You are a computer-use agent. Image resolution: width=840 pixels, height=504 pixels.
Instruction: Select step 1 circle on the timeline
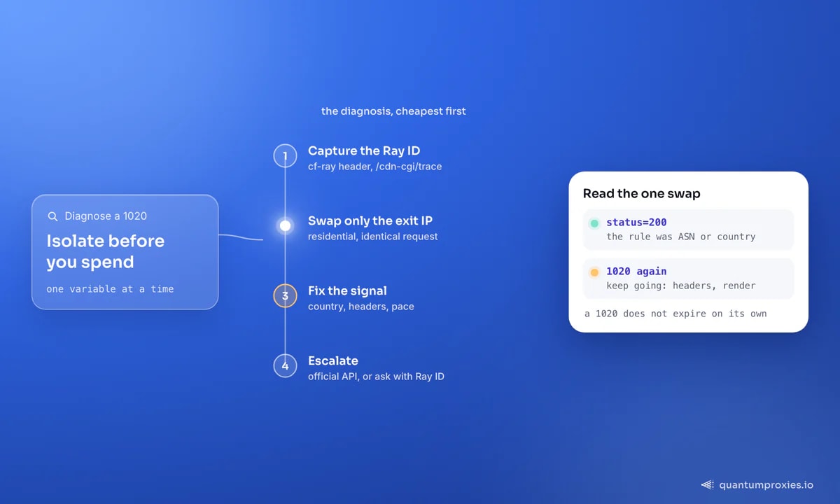[x=285, y=155]
